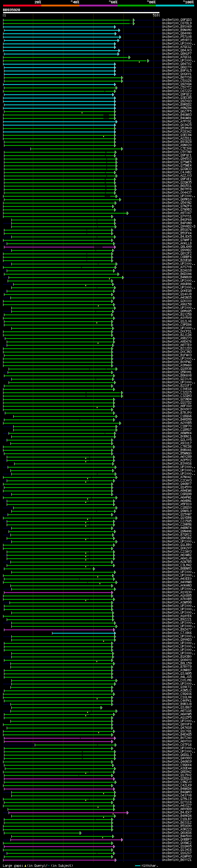Click the UniRef100_Q6U6G6 label
Viewport: 197px width, 868px height.
[177, 833]
